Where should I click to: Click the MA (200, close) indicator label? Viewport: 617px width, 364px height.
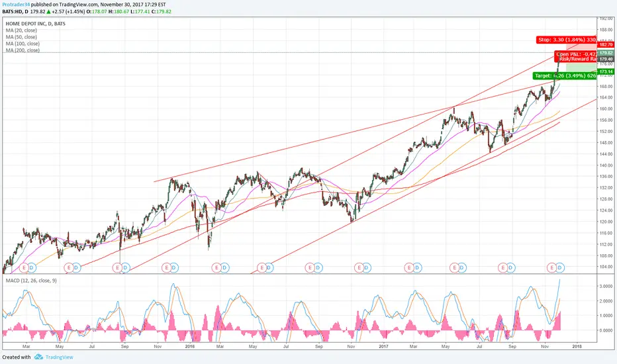click(x=23, y=50)
